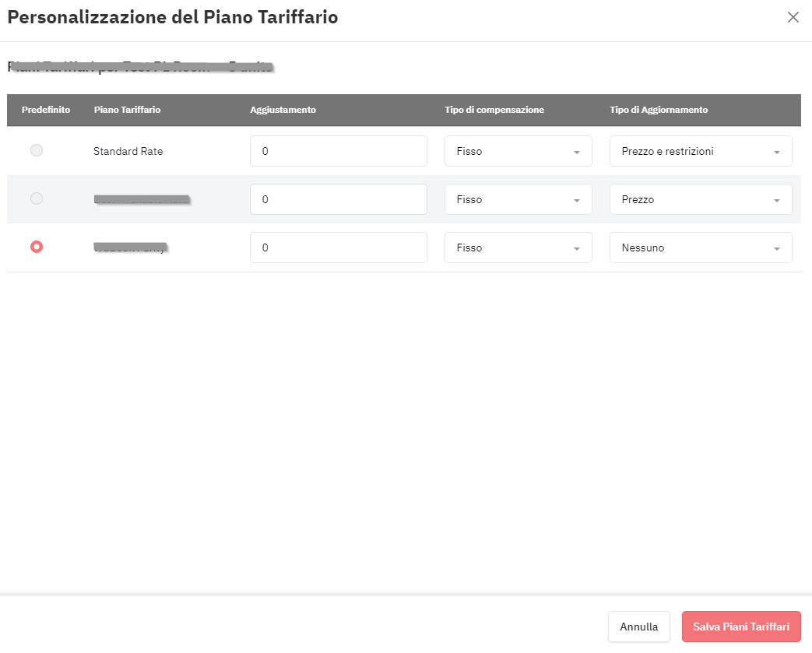The image size is (812, 653).
Task: Click the Aggiustamento column header
Action: (283, 110)
